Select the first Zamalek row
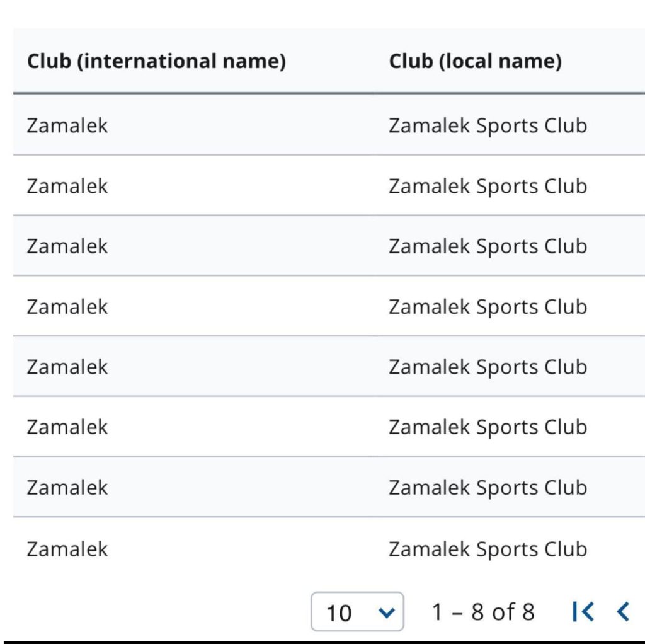 pos(67,125)
